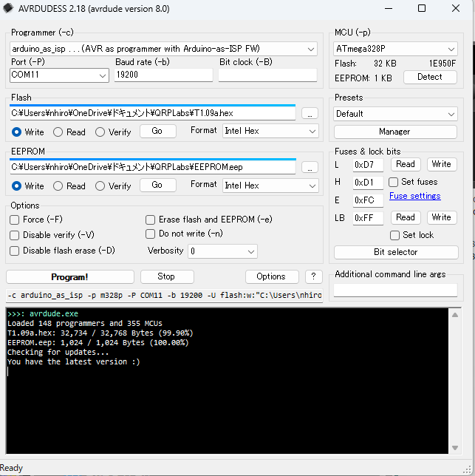Click the console output vertical scrollbar track
The image size is (475, 476).
pyautogui.click(x=454, y=381)
